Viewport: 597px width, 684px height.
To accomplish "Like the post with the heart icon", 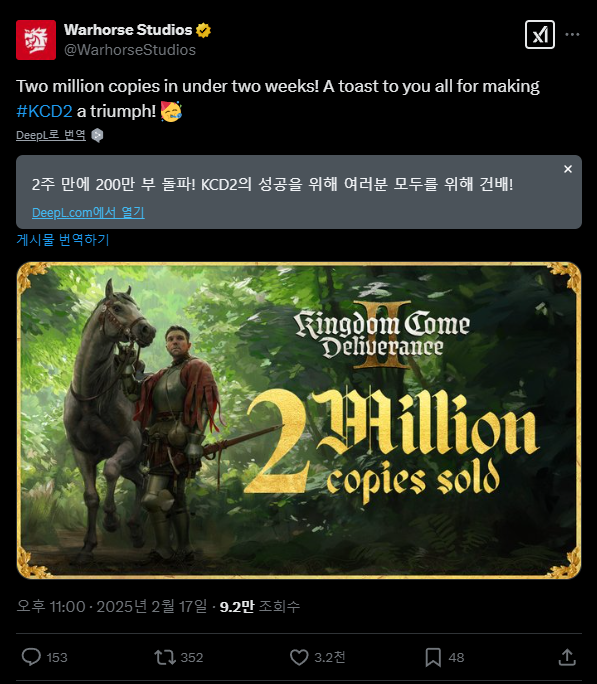I will point(299,657).
